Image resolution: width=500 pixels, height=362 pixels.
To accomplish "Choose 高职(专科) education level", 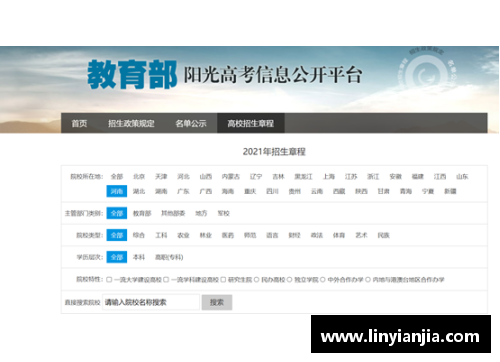I will [169, 257].
